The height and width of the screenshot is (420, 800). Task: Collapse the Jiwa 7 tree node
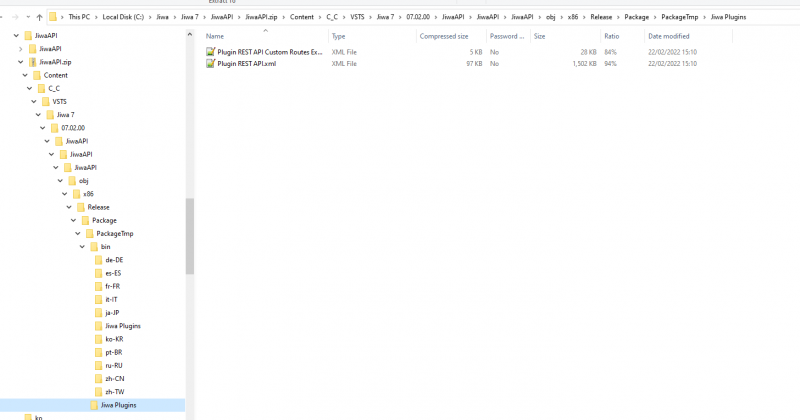[38, 115]
